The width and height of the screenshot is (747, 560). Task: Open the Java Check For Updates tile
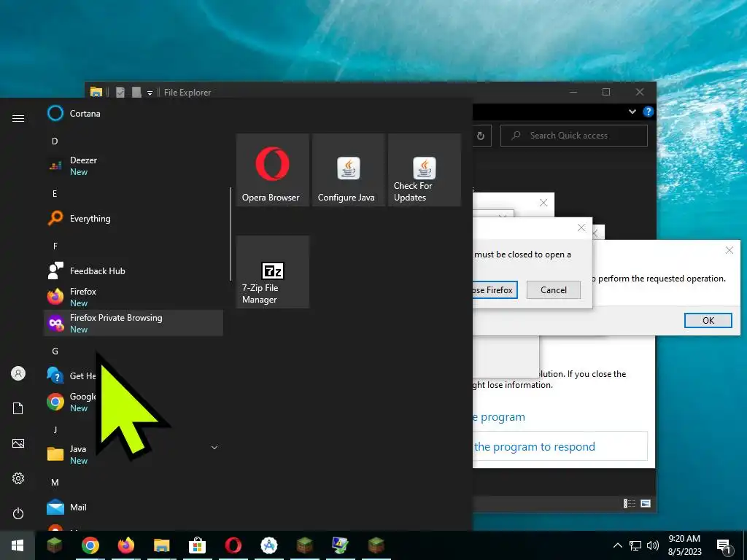tap(425, 170)
